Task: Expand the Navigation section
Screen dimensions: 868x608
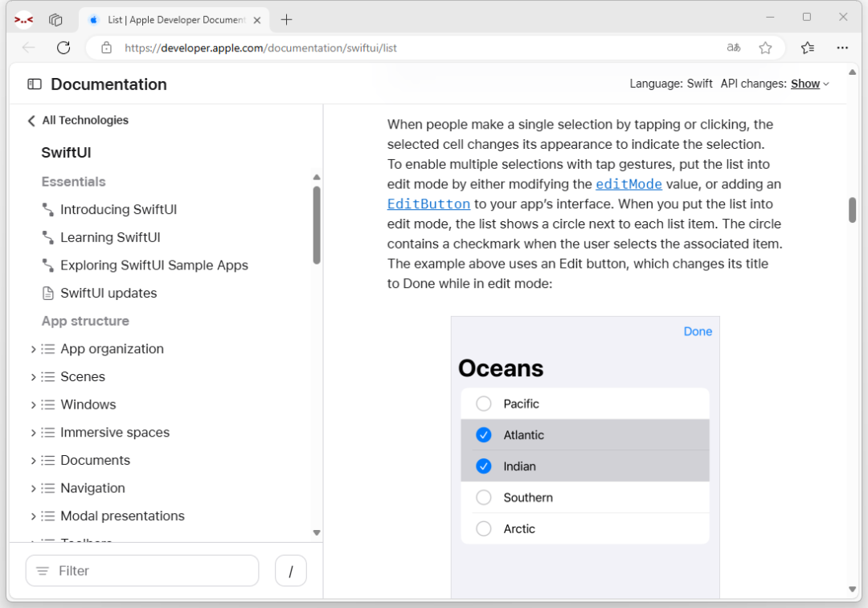Action: tap(33, 488)
